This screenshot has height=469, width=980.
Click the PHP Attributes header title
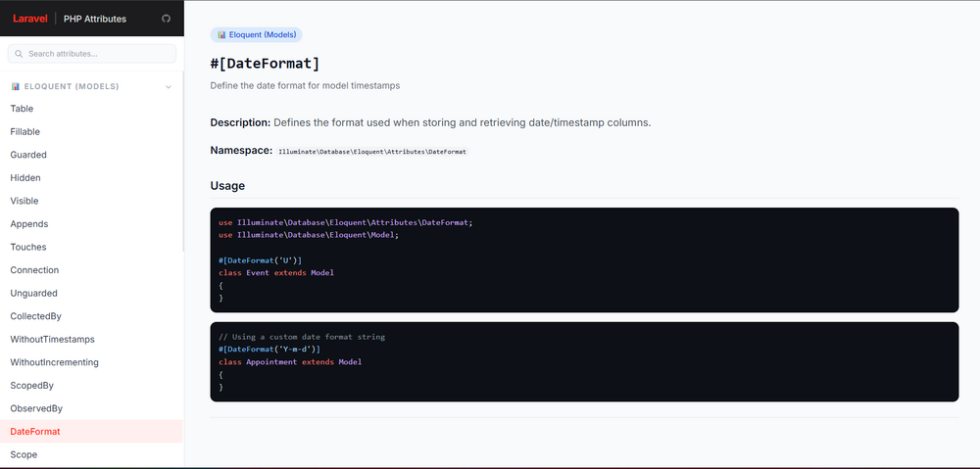point(95,19)
